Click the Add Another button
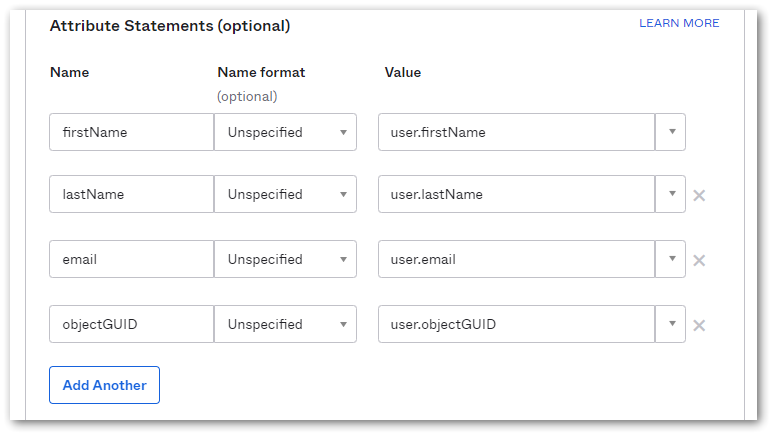Viewport: 770px width, 433px height. (104, 385)
